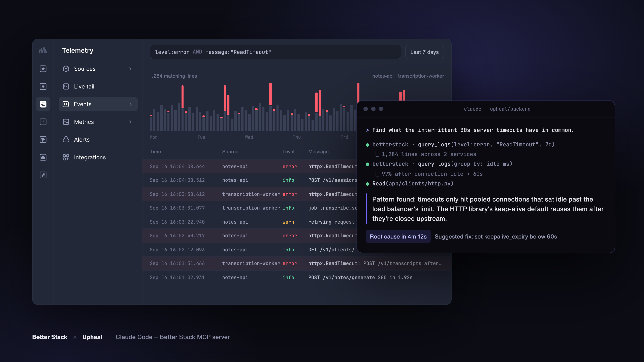Click the Telemetry heading
The image size is (644, 362).
pyautogui.click(x=78, y=50)
